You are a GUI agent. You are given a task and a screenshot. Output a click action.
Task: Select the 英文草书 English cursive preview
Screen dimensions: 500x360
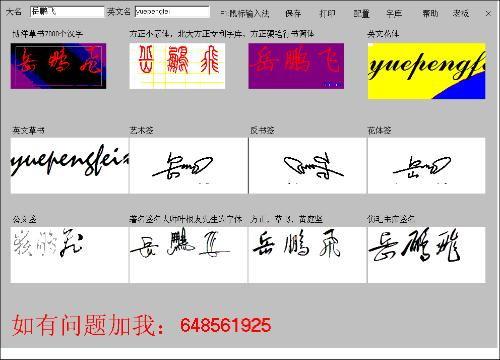(69, 166)
